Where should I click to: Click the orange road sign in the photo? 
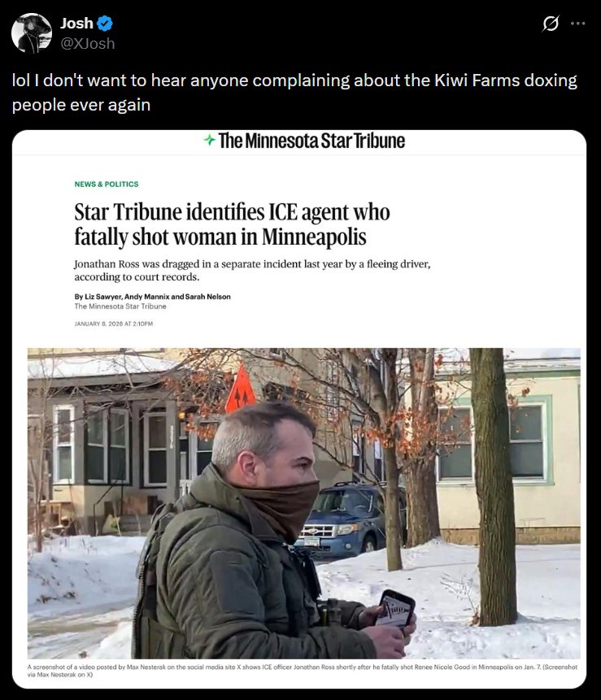241,389
